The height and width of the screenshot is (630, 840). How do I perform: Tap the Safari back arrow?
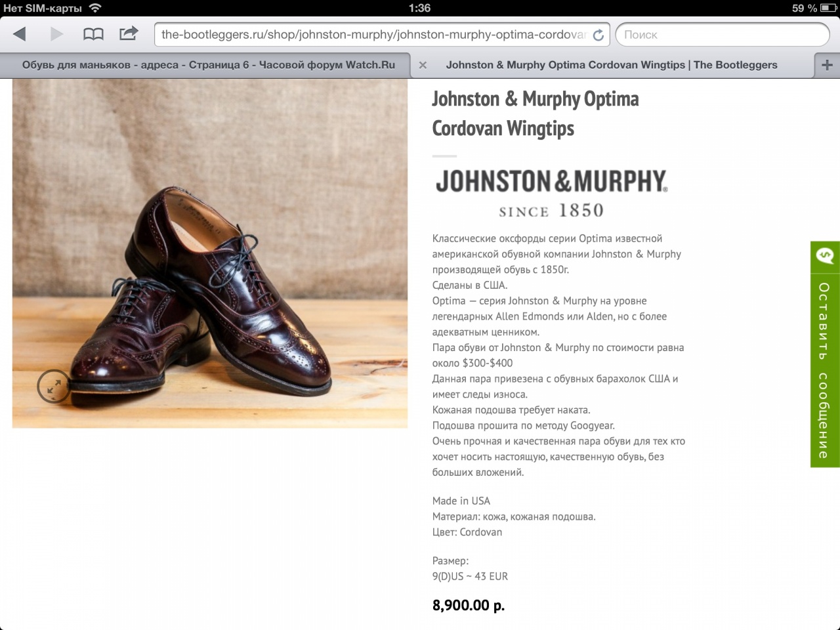20,34
